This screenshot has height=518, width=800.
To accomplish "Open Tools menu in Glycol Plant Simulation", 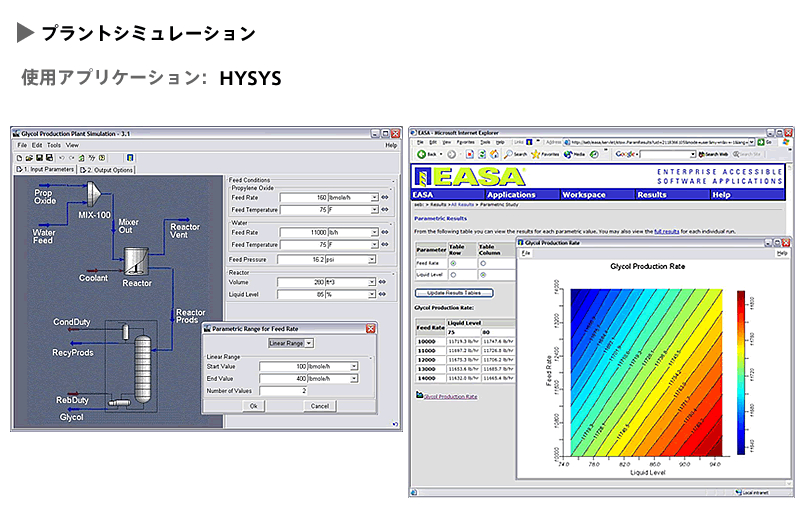I will point(54,145).
